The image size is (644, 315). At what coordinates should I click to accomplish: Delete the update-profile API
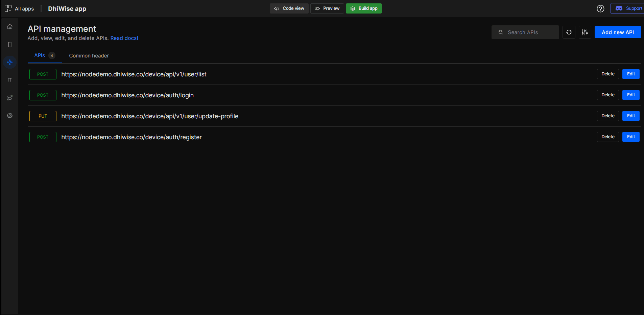coord(607,116)
